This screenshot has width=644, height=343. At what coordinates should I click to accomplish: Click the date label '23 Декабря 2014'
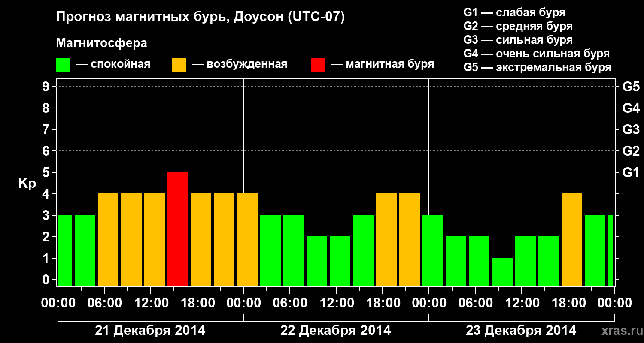point(521,331)
